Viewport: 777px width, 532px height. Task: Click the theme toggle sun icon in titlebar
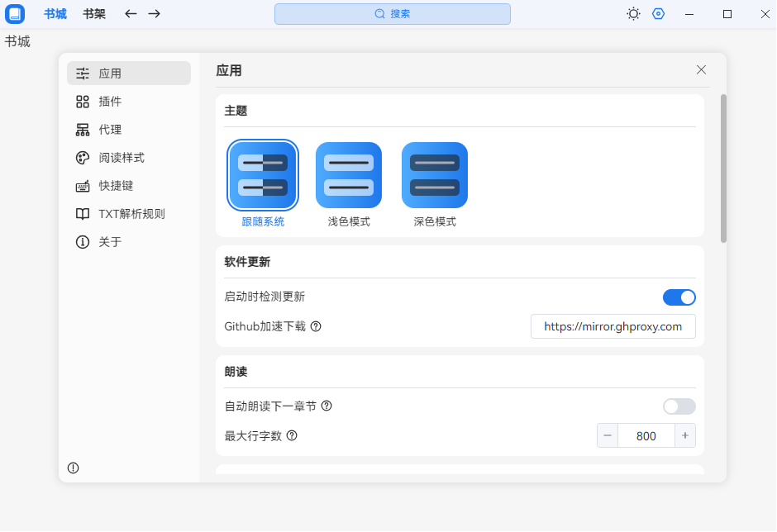pyautogui.click(x=633, y=13)
